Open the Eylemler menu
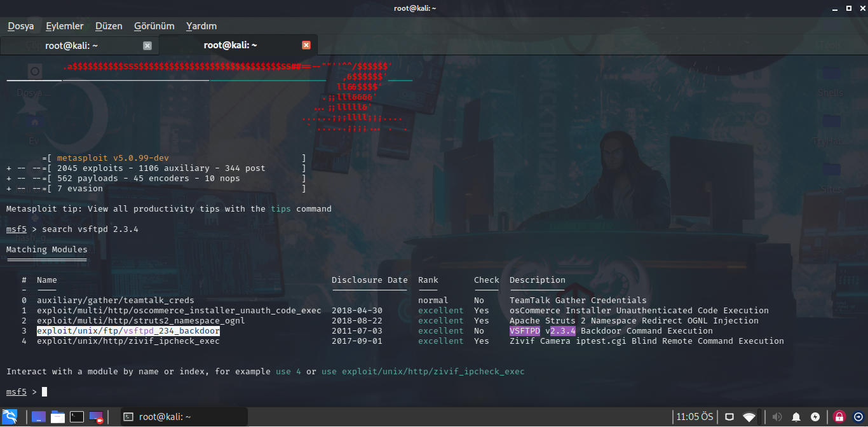Image resolution: width=868 pixels, height=427 pixels. [64, 26]
